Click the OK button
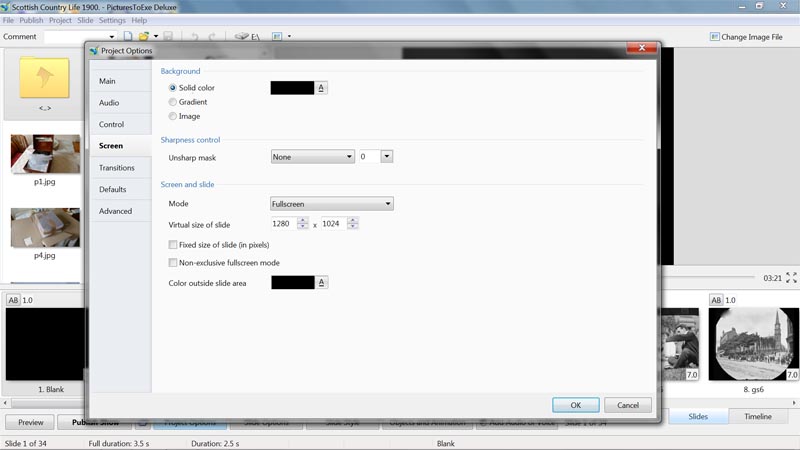Screen dimensions: 800x450 pyautogui.click(x=576, y=405)
